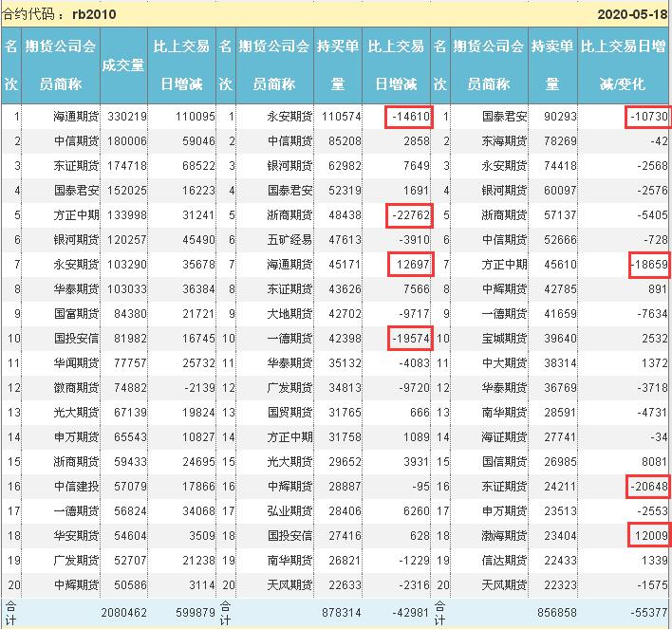Image resolution: width=672 pixels, height=629 pixels.
Task: Click the boxed value -18659
Action: click(649, 265)
